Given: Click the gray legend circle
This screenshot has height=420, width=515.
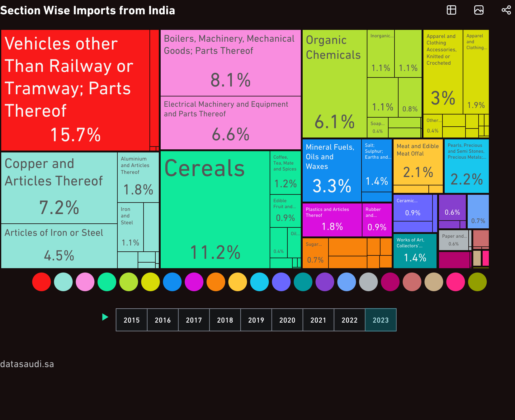Looking at the screenshot, I should [368, 282].
